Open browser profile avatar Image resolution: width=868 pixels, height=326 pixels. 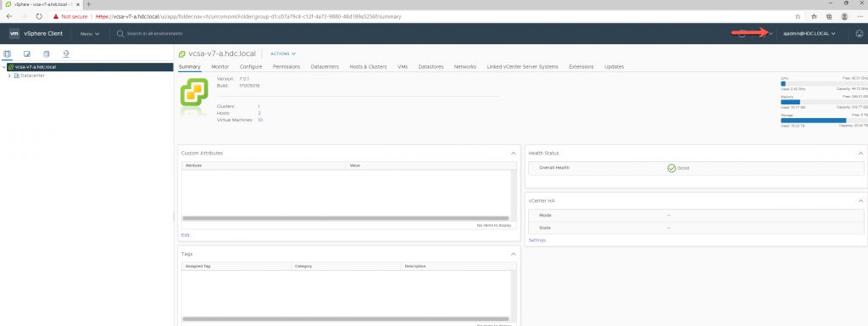[x=844, y=17]
